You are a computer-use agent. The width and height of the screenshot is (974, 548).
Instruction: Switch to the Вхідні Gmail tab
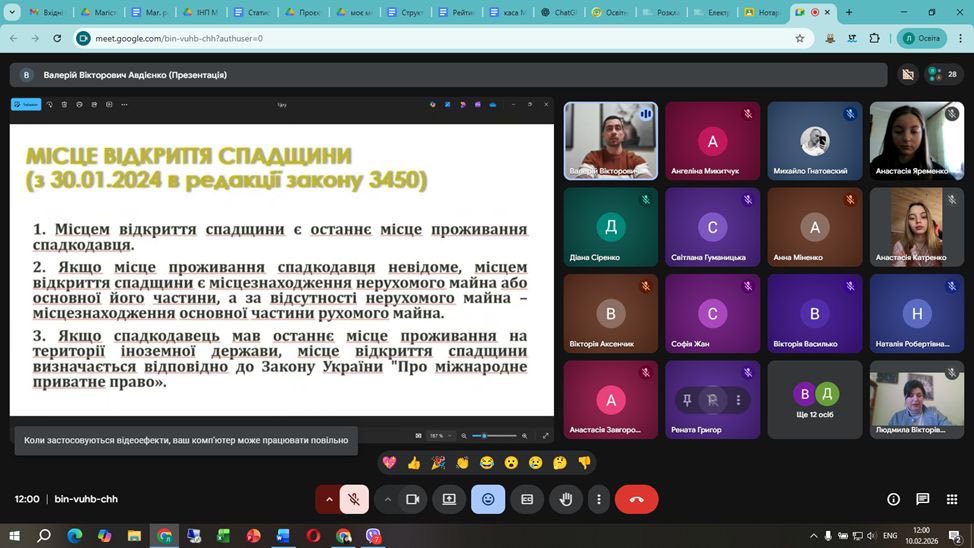[x=47, y=12]
